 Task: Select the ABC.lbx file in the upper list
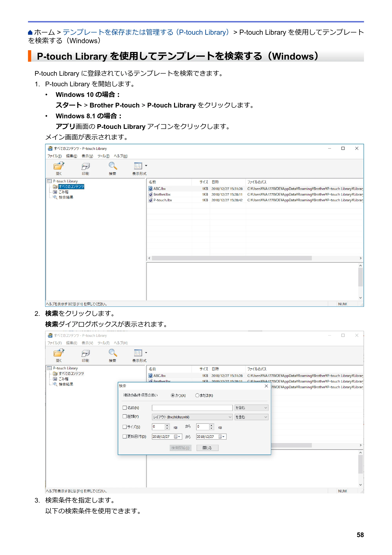159,189
